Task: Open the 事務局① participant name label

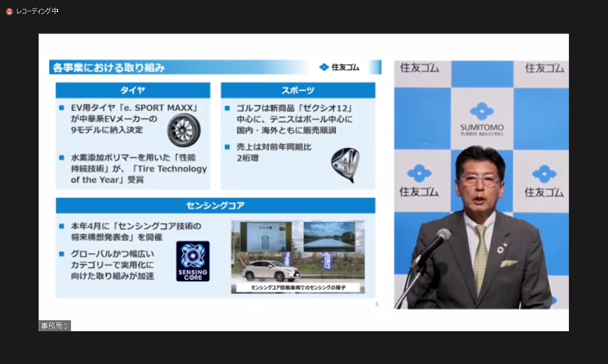Action: coord(54,325)
